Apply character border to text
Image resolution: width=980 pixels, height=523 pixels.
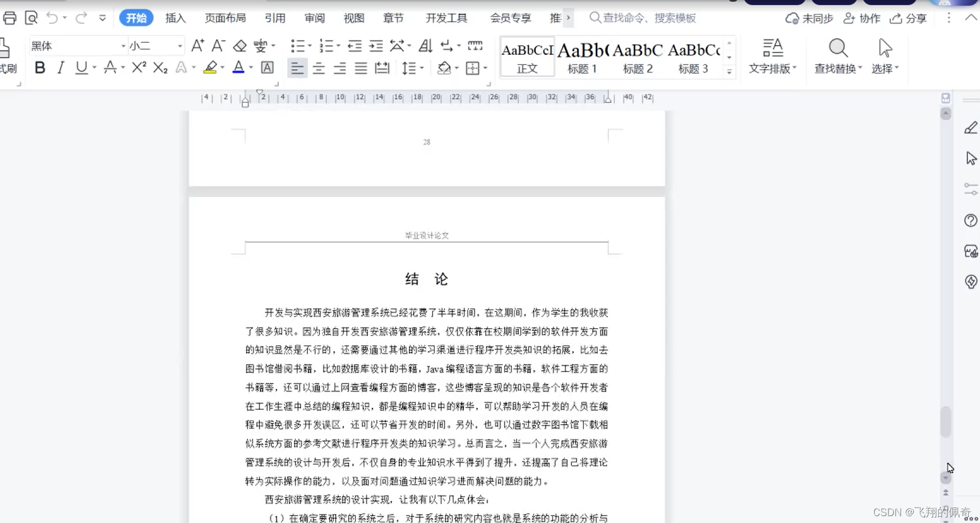tap(267, 67)
